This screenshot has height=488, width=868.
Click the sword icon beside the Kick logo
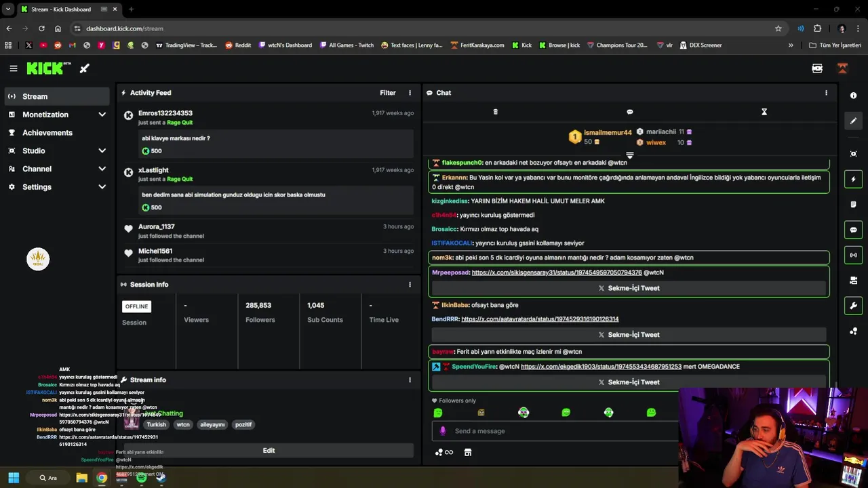84,68
